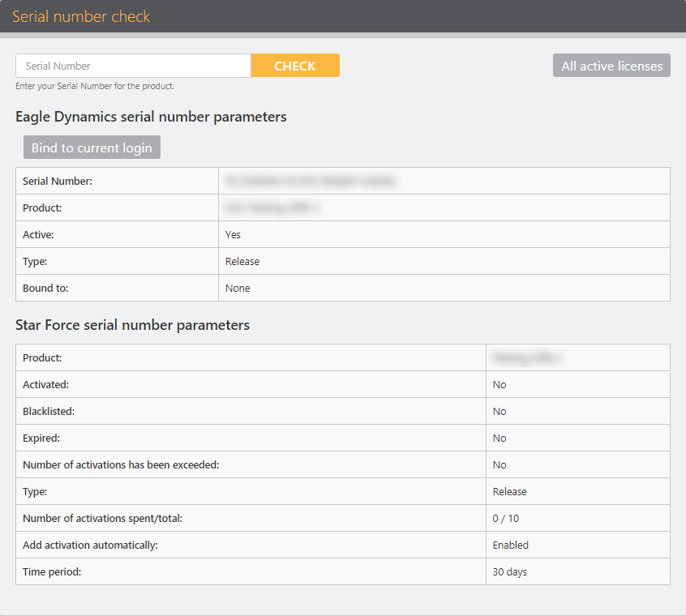The width and height of the screenshot is (686, 616).
Task: Click the Eagle Dynamics serial number parameters heading
Action: pos(151,117)
